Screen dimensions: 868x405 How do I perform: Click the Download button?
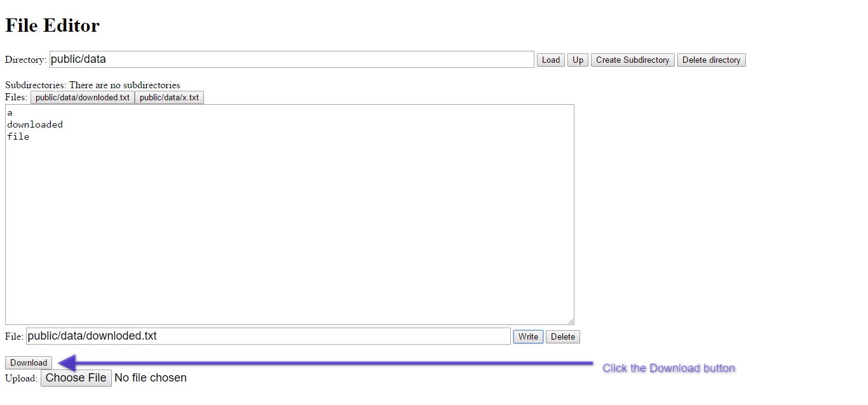click(x=29, y=362)
